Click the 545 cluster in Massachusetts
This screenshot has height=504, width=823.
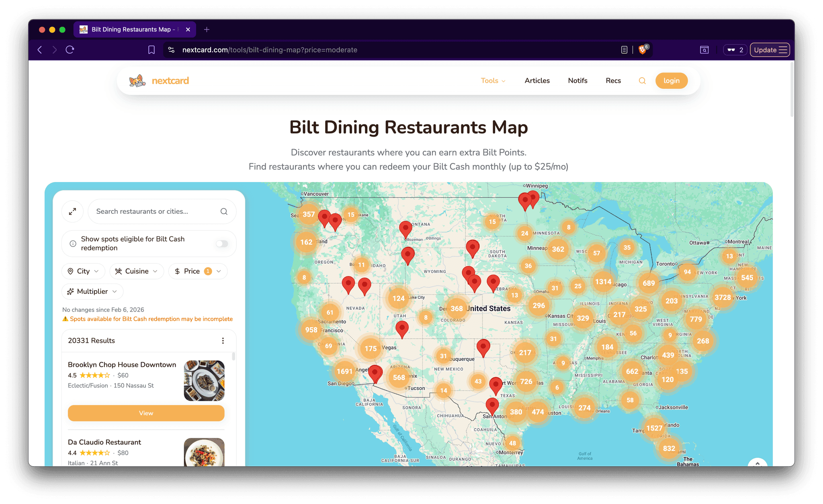(x=747, y=278)
